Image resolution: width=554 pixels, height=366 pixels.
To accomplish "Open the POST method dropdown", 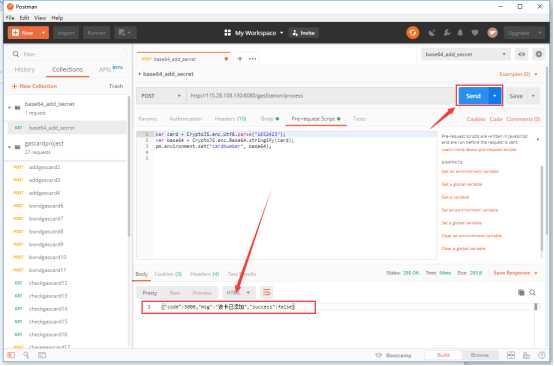I will (161, 96).
